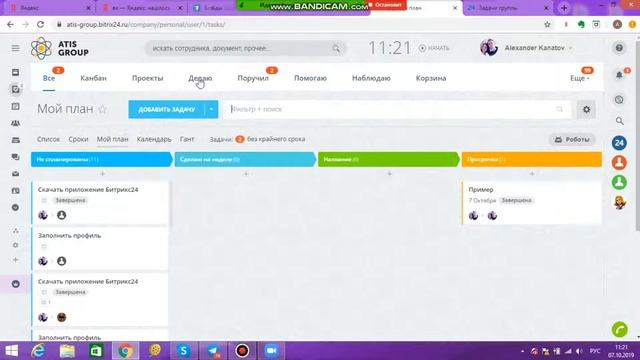Add a task in the Сделаю на неделе column

pyautogui.click(x=246, y=174)
